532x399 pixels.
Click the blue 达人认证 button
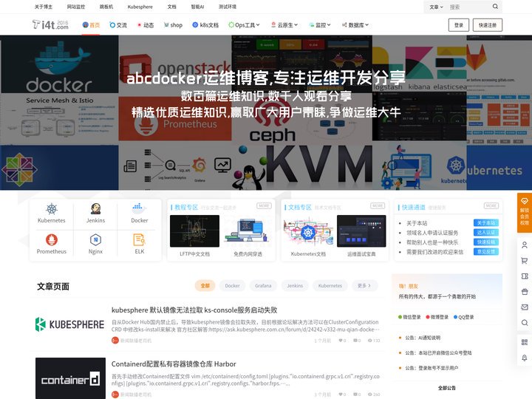pos(486,233)
